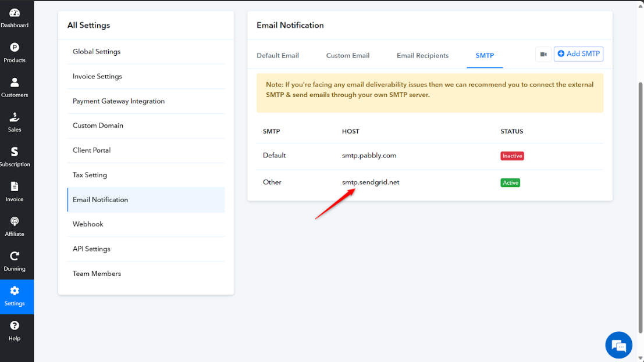Click the All Settings heading

pos(88,26)
